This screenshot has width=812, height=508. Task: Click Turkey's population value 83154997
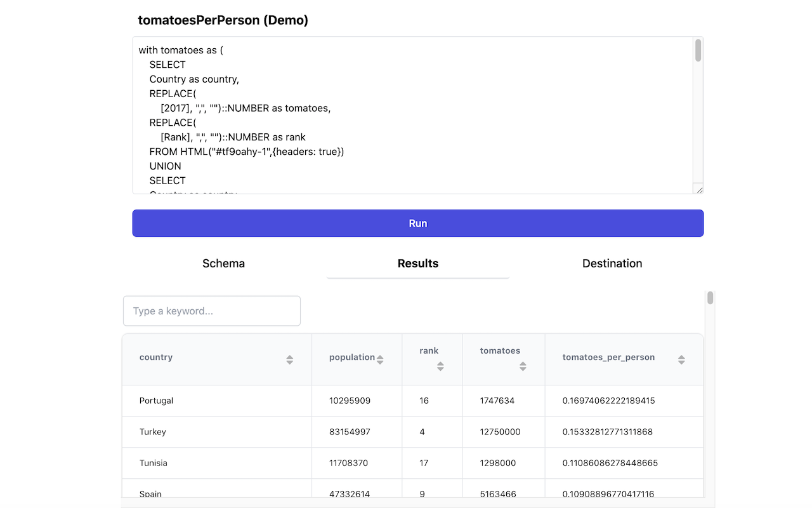(350, 432)
